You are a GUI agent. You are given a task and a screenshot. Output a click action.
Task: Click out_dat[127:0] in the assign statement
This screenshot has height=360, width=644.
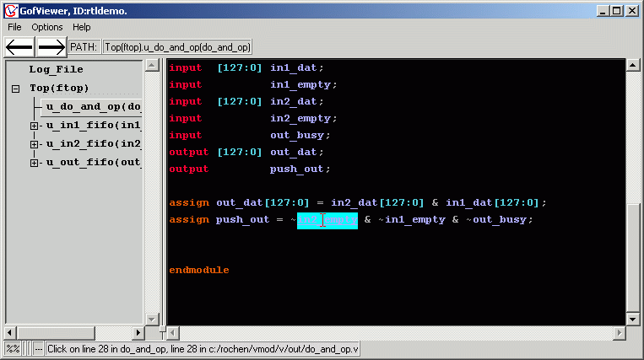tap(262, 203)
